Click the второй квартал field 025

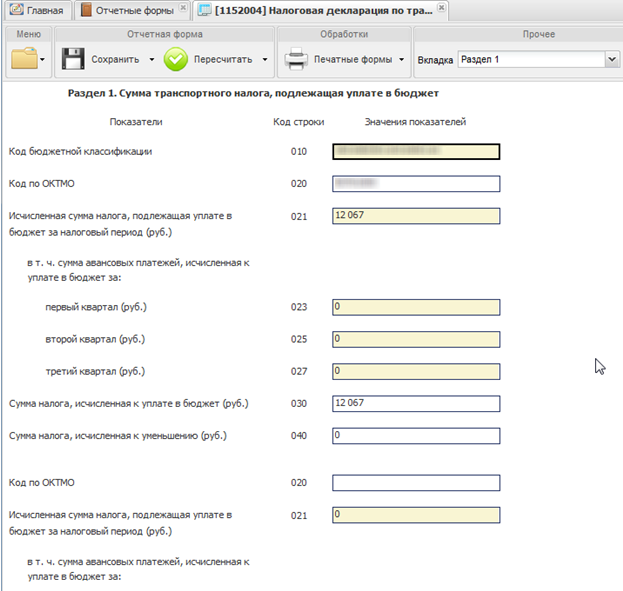pyautogui.click(x=416, y=339)
